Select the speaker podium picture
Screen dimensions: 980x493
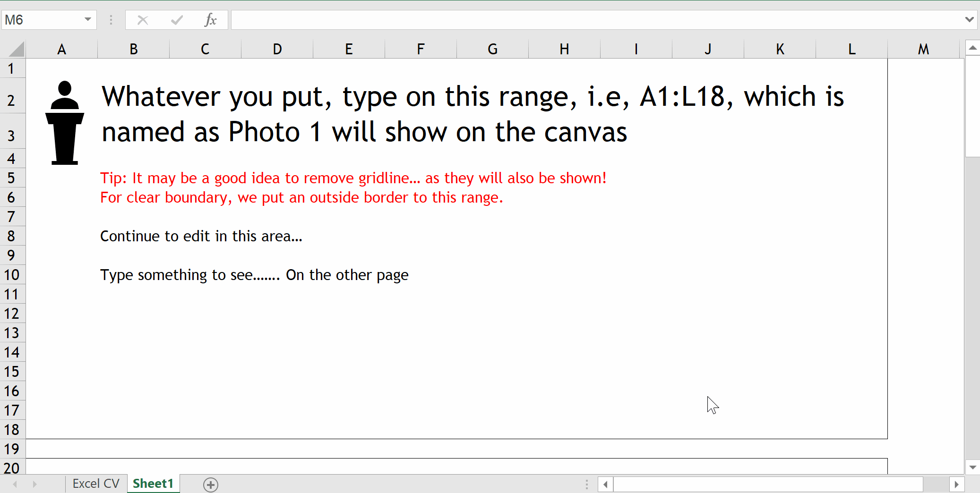coord(65,123)
